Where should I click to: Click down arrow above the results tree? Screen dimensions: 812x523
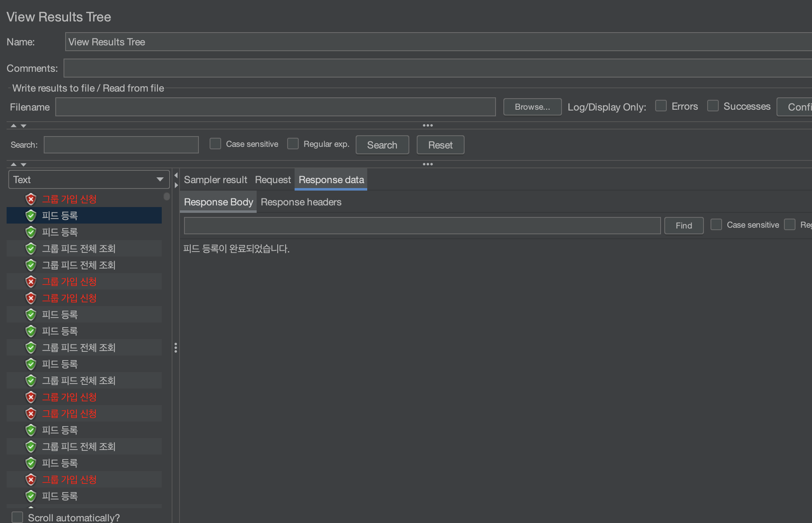(24, 165)
